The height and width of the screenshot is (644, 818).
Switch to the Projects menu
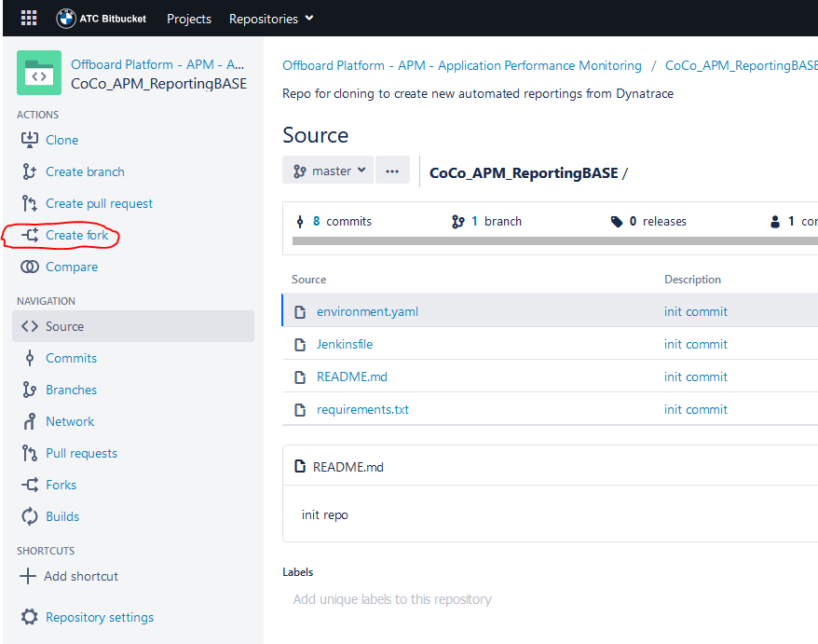189,18
